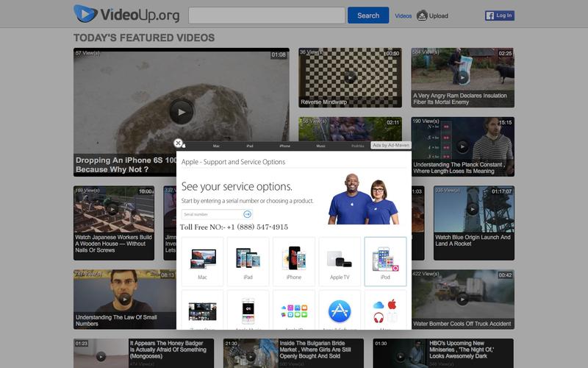The width and height of the screenshot is (588, 368).
Task: Open the Water Bomber Cools Off title
Action: (462, 324)
